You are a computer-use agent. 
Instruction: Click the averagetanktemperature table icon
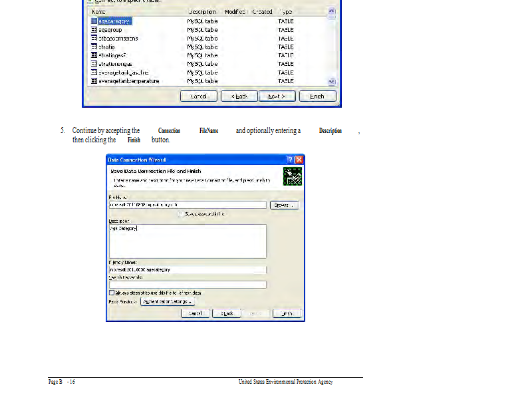[94, 81]
